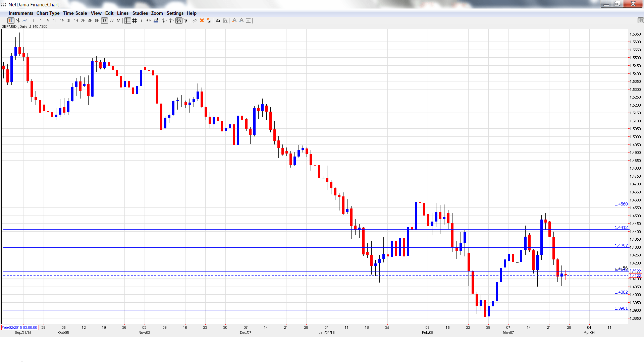Click the Feb/02/2015 date field
The width and height of the screenshot is (644, 362).
(x=20, y=327)
